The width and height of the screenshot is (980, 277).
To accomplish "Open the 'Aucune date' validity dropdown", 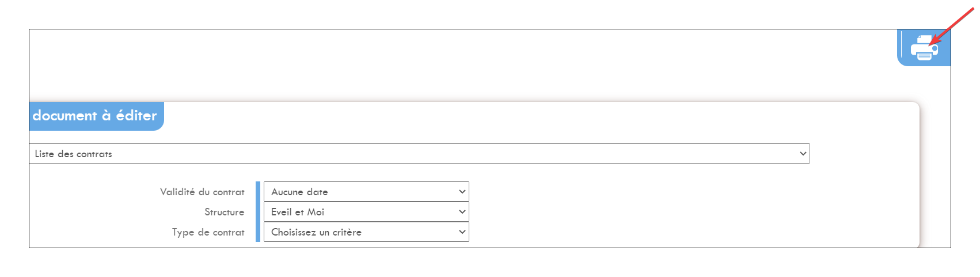I will 366,192.
